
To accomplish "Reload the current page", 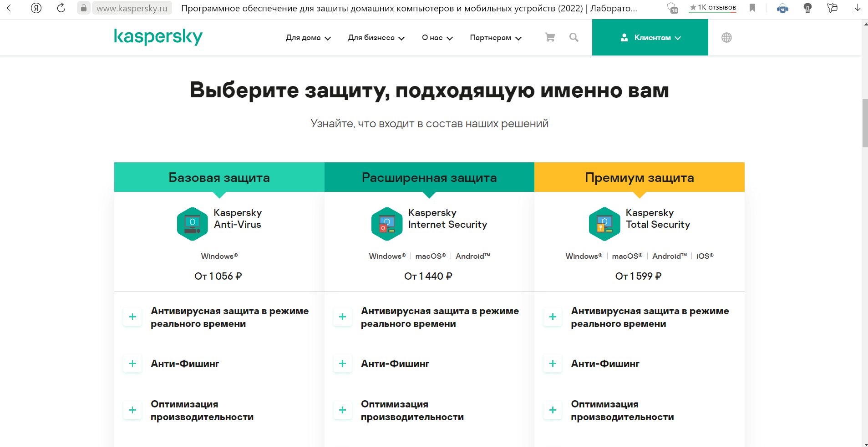I will tap(61, 8).
